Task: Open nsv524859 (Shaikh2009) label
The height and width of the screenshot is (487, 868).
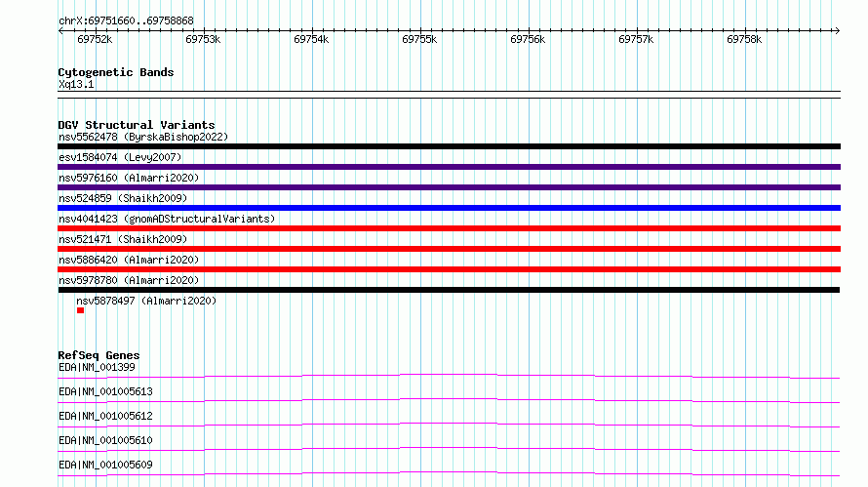Action: point(123,198)
